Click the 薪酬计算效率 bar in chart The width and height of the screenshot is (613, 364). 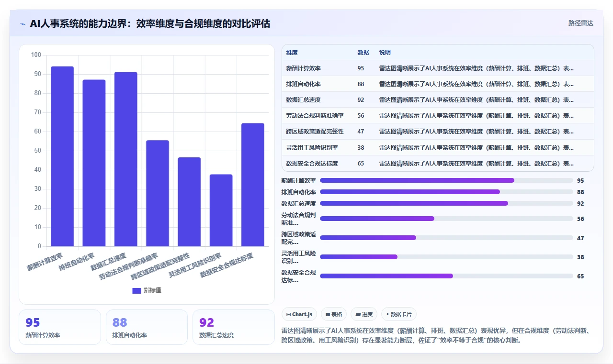pyautogui.click(x=62, y=156)
